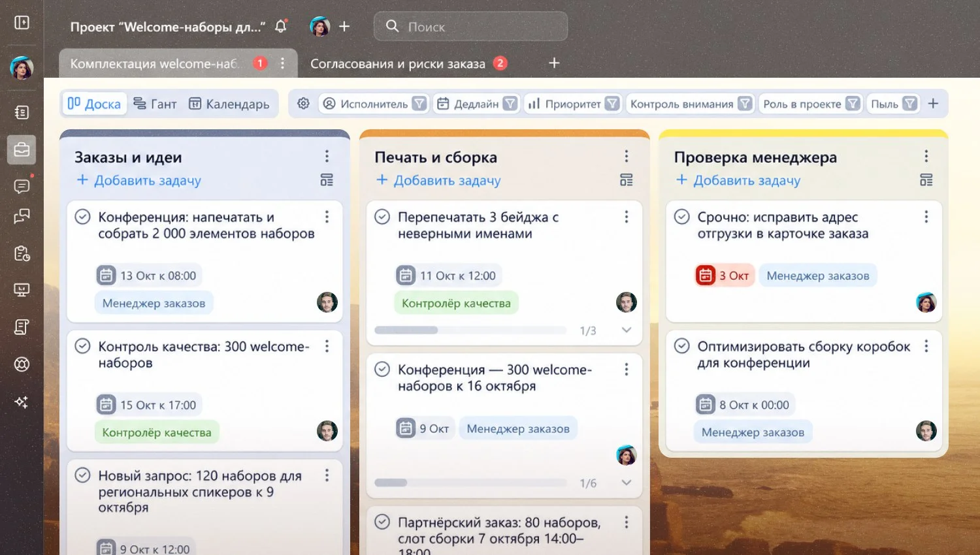Switch to the Гант view
The image size is (980, 555).
(x=155, y=104)
